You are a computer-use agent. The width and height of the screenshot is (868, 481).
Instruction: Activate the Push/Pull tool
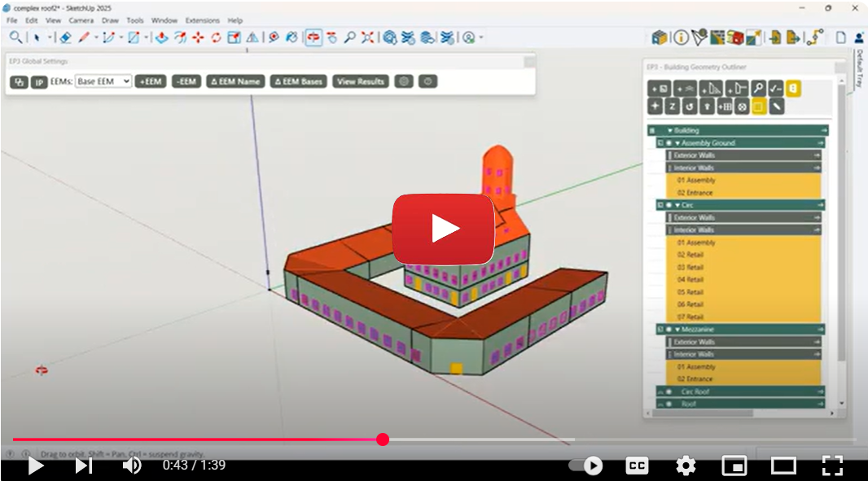162,37
